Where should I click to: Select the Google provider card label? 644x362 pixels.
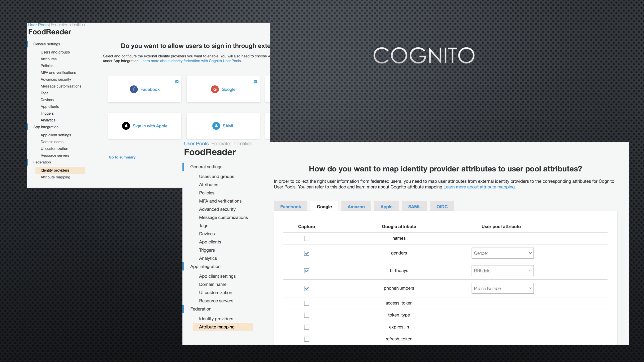coord(229,89)
